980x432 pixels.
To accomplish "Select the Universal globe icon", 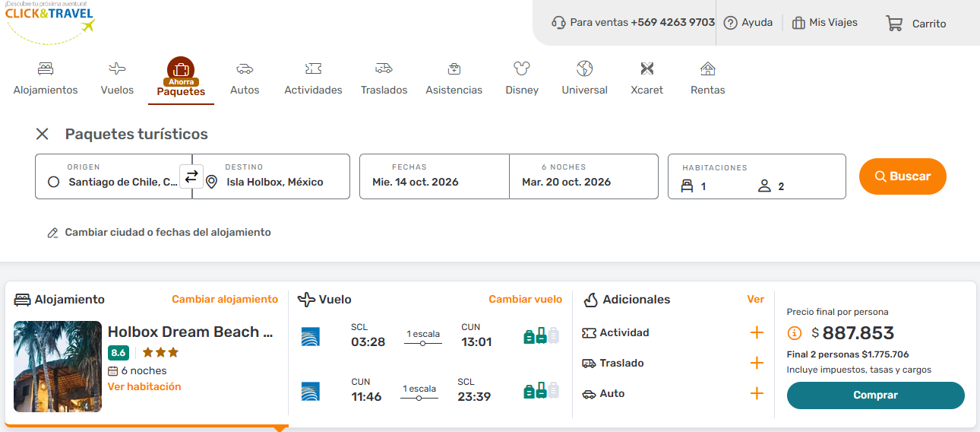I will pos(584,69).
